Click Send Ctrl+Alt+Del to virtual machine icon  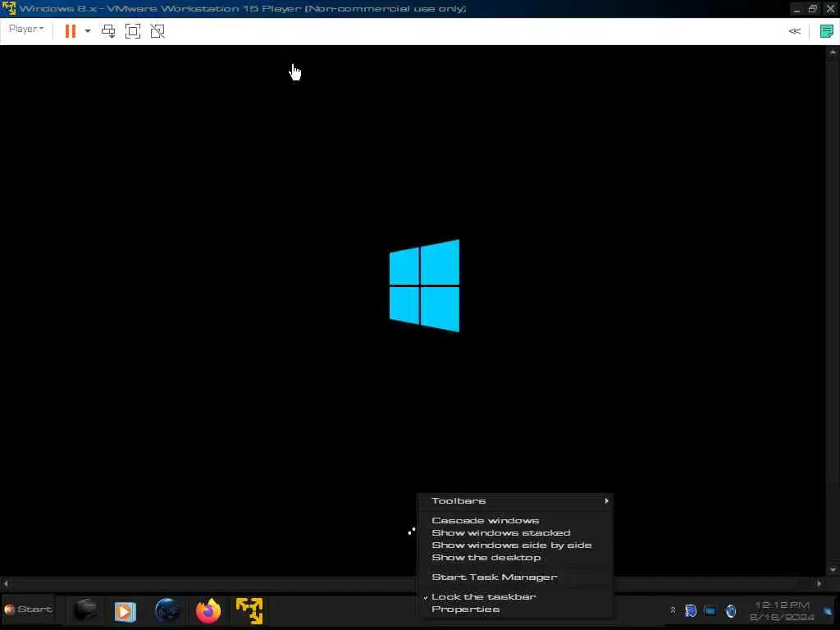click(108, 31)
